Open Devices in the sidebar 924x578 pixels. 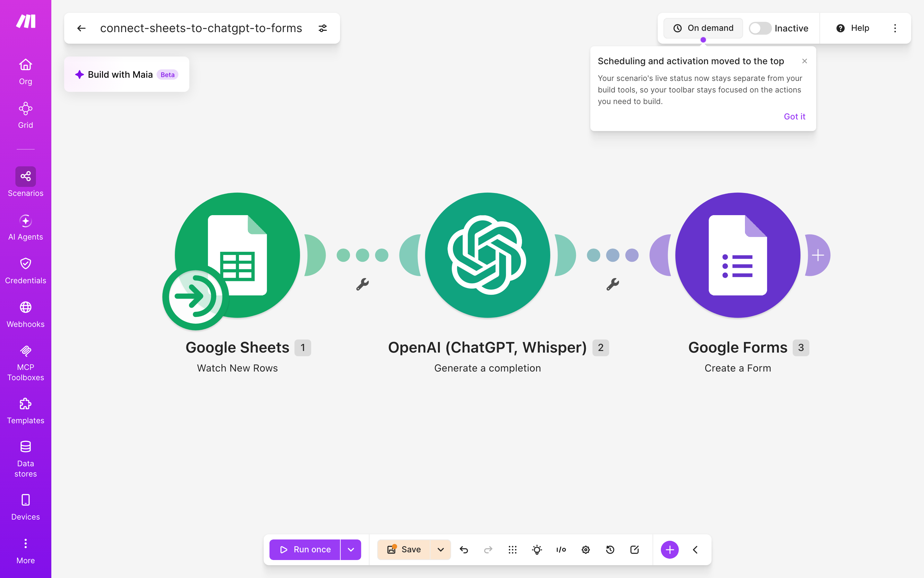pyautogui.click(x=26, y=507)
